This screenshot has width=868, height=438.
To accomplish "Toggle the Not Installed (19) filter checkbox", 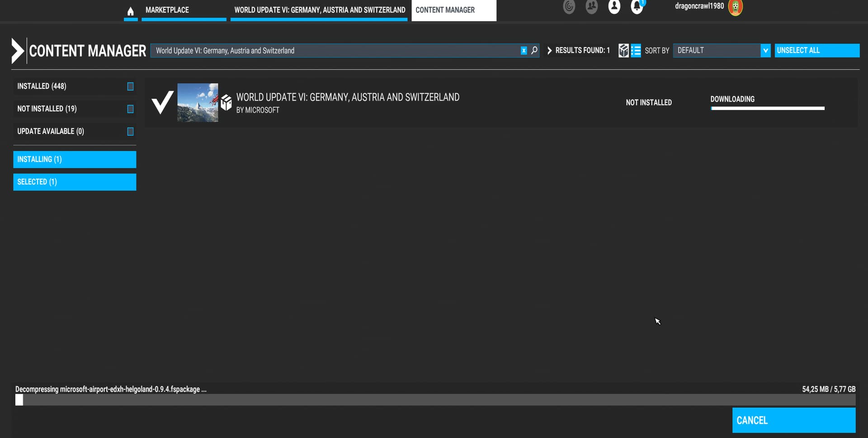I will point(130,109).
